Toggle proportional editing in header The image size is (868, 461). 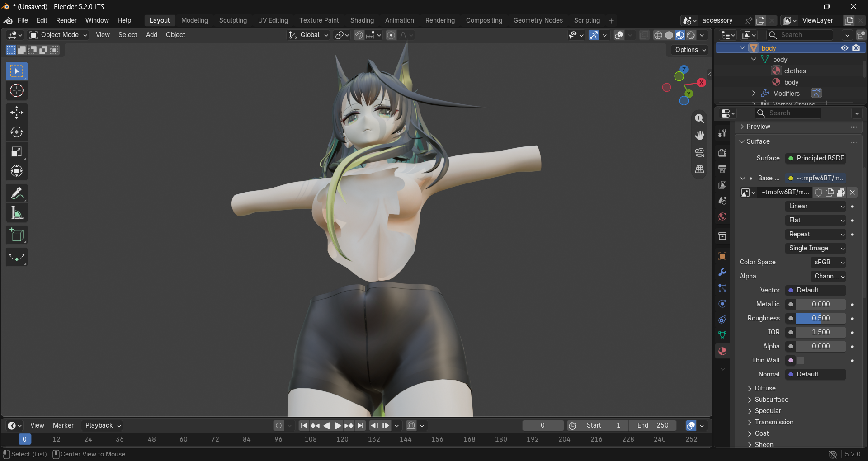click(x=392, y=35)
